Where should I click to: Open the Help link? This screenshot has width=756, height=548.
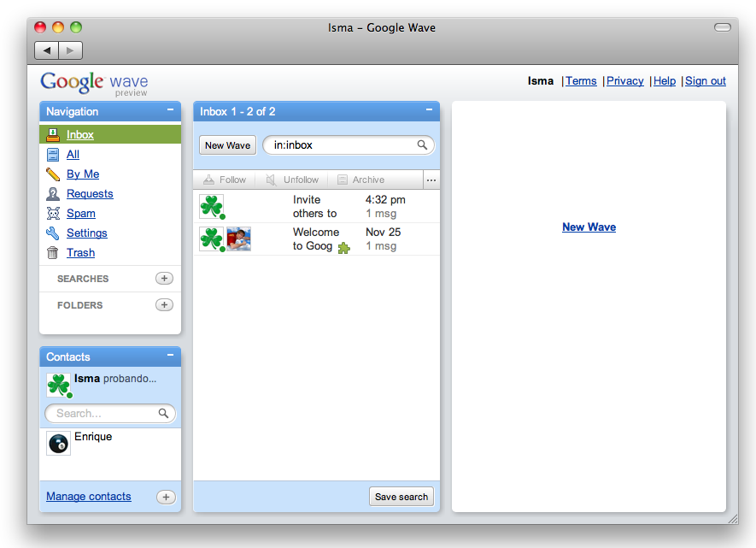[665, 81]
